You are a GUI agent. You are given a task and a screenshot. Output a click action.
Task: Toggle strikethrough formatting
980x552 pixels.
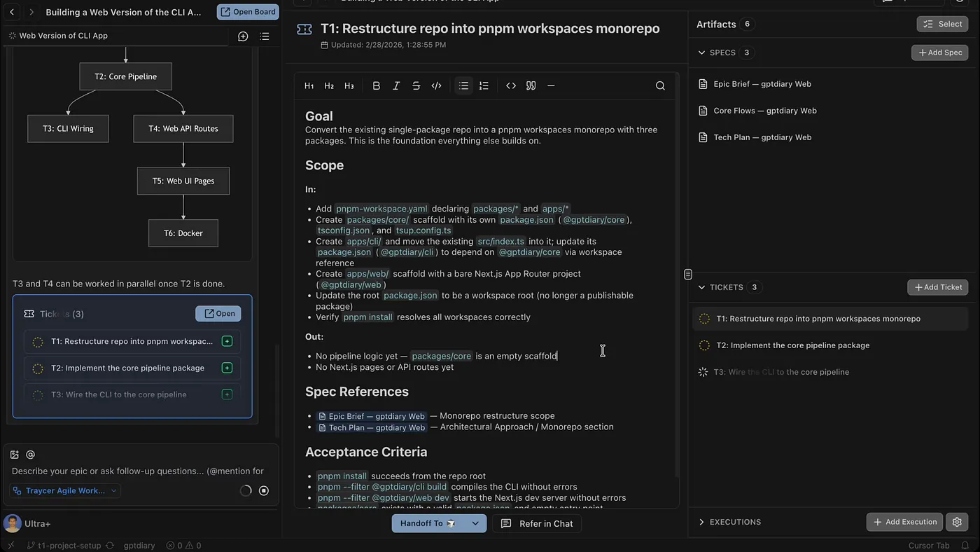[x=416, y=85]
